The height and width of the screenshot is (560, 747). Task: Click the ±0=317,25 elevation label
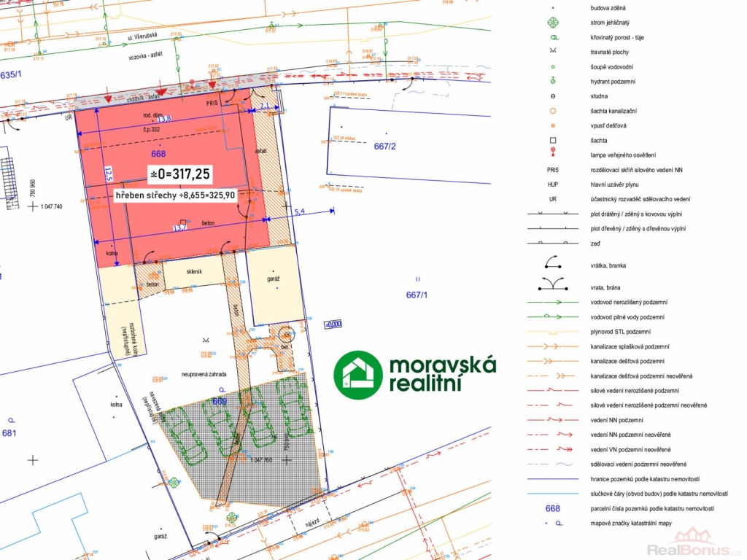tap(179, 174)
